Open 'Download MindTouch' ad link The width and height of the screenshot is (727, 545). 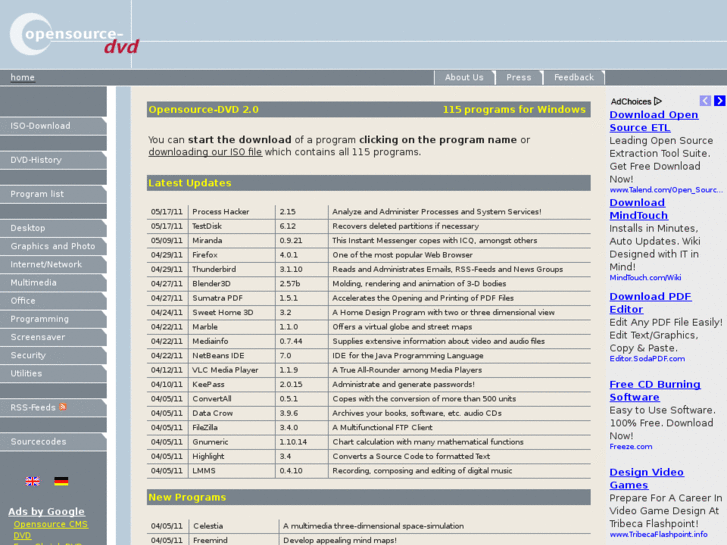pyautogui.click(x=638, y=209)
